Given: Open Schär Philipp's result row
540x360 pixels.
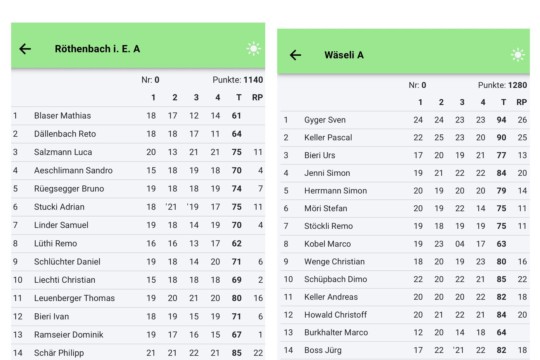Looking at the screenshot, I should 138,353.
